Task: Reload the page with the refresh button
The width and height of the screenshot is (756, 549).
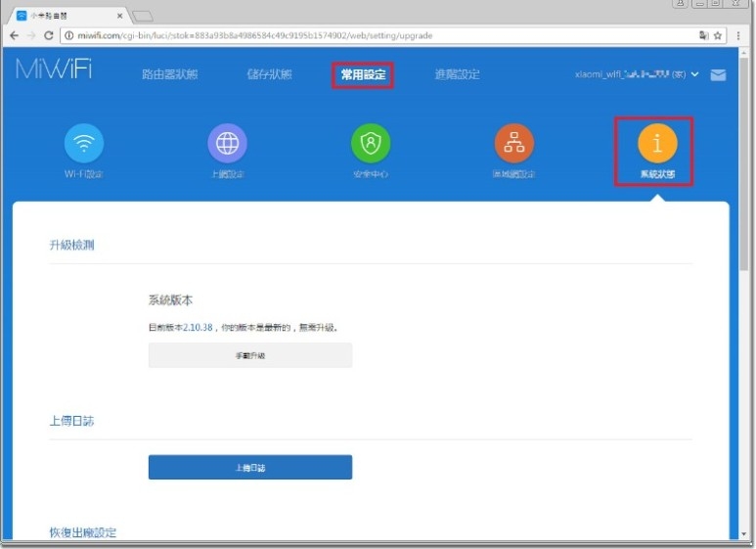Action: click(49, 35)
